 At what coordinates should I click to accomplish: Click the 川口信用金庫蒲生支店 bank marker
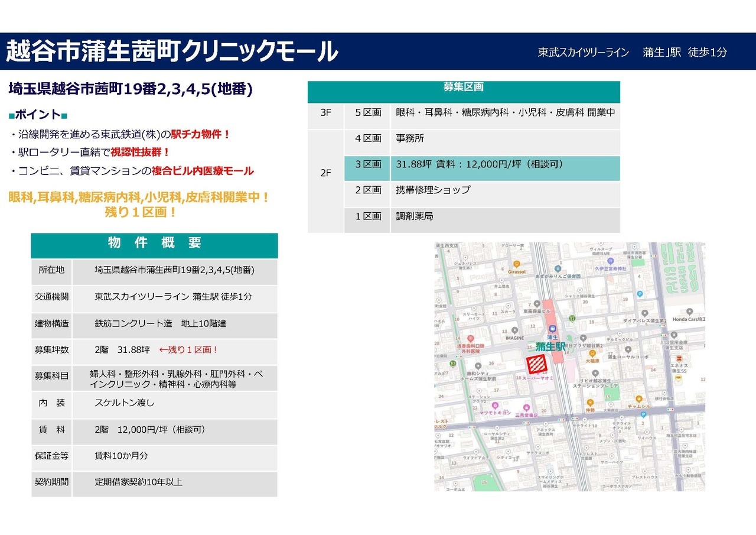(x=674, y=335)
